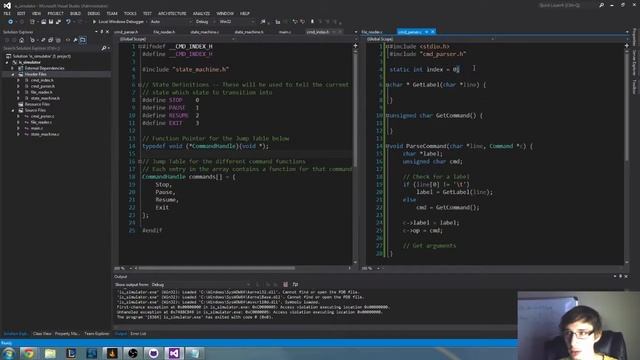Click the navigate backward toolbar icon
Viewport: 640px width, 360px height.
coord(10,22)
